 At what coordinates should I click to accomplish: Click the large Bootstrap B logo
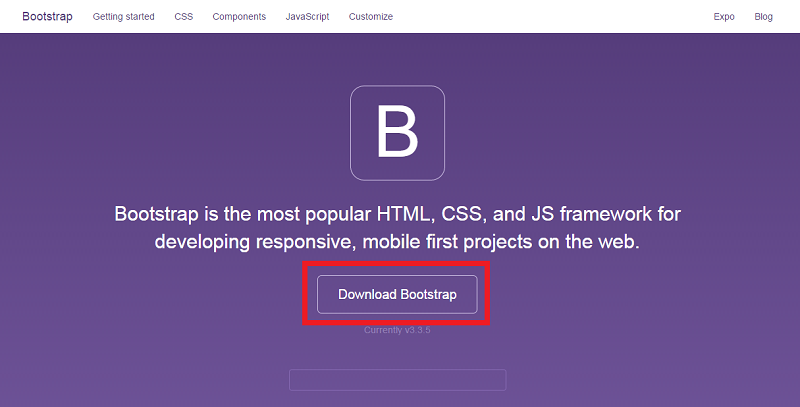tap(397, 133)
